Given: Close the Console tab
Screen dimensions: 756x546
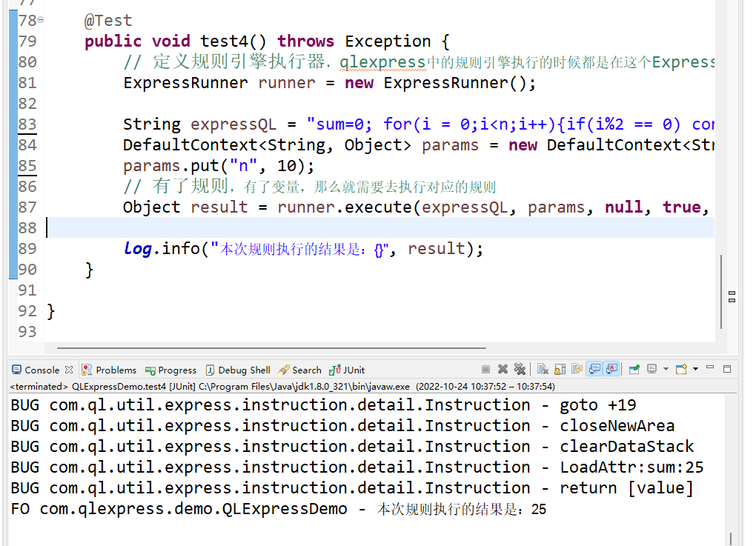Looking at the screenshot, I should (69, 369).
